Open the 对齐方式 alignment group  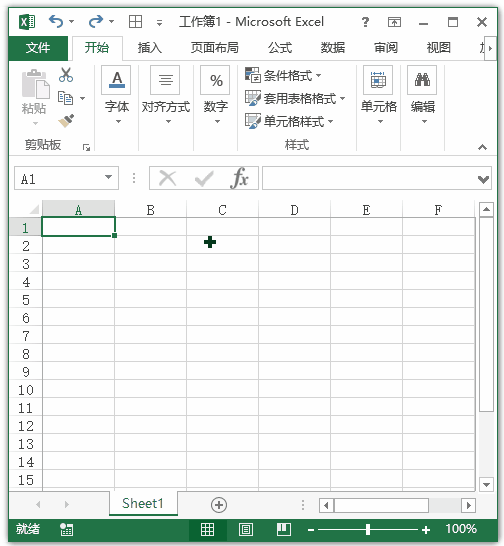(166, 95)
